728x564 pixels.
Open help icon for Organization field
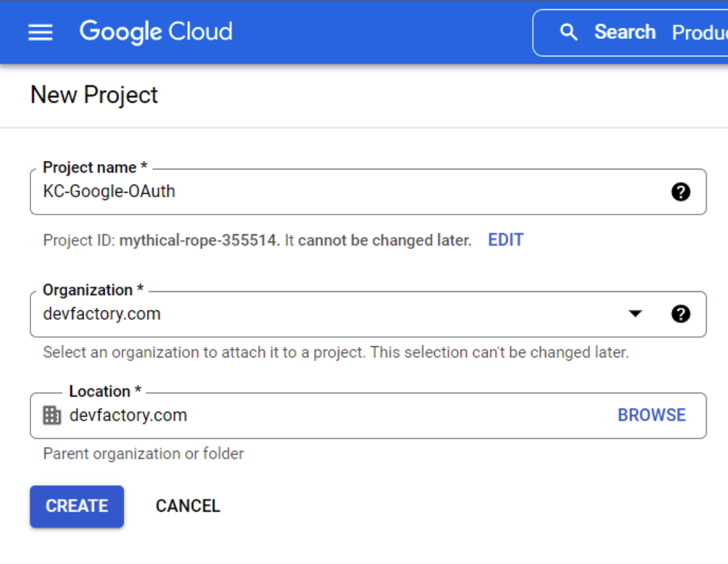680,314
